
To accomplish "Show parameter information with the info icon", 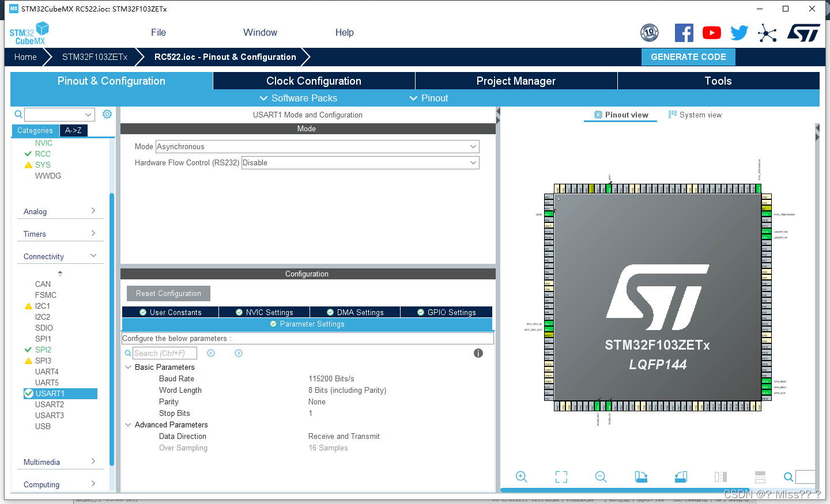I will (x=478, y=353).
